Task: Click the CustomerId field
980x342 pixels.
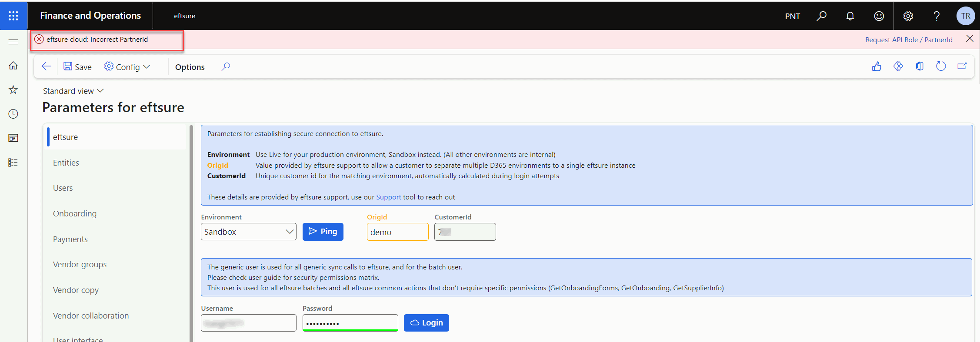Action: pos(465,232)
